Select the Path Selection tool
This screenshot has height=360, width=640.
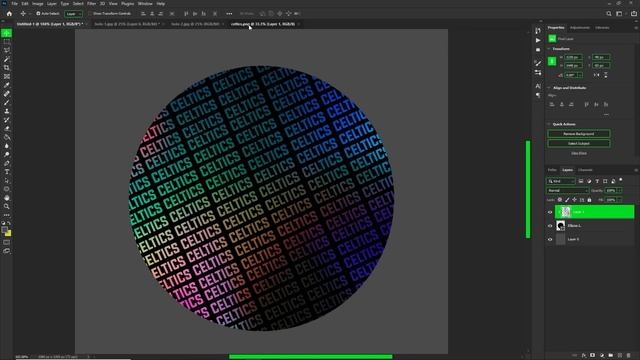7,180
